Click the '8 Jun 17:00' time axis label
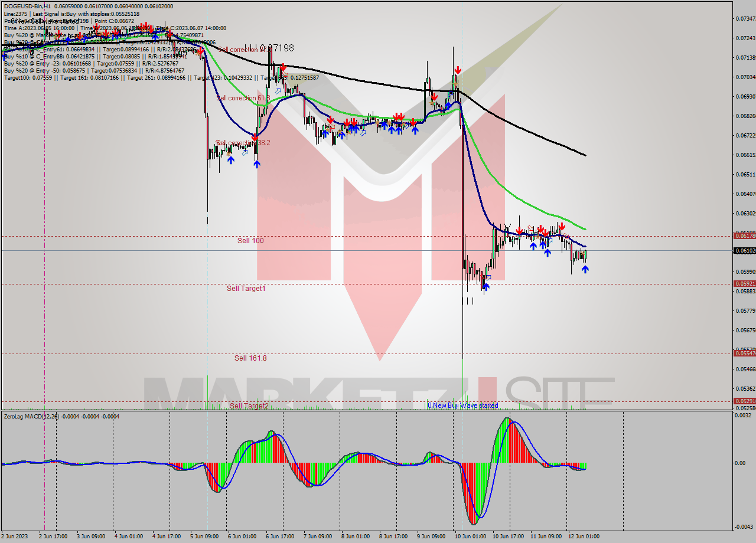The height and width of the screenshot is (543, 756). (393, 537)
